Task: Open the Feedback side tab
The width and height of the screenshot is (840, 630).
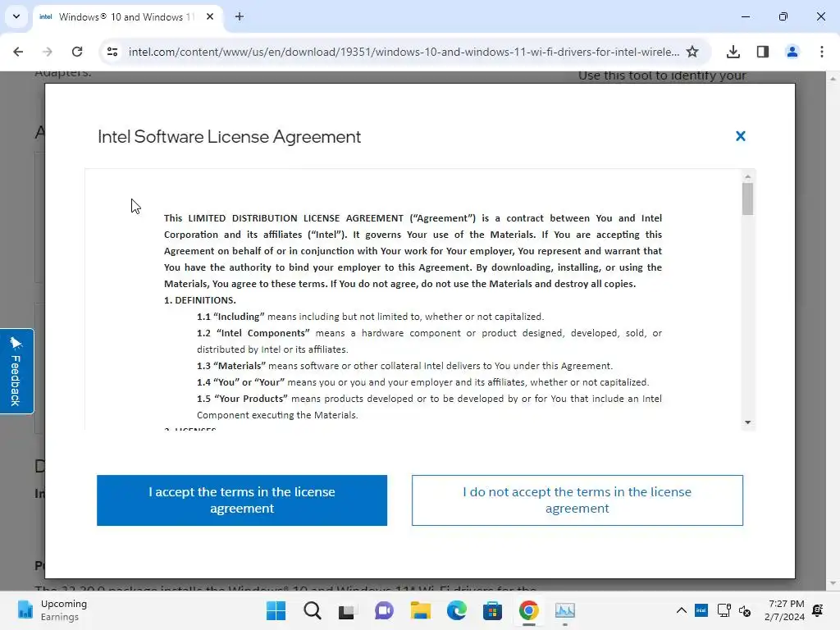Action: (x=16, y=371)
